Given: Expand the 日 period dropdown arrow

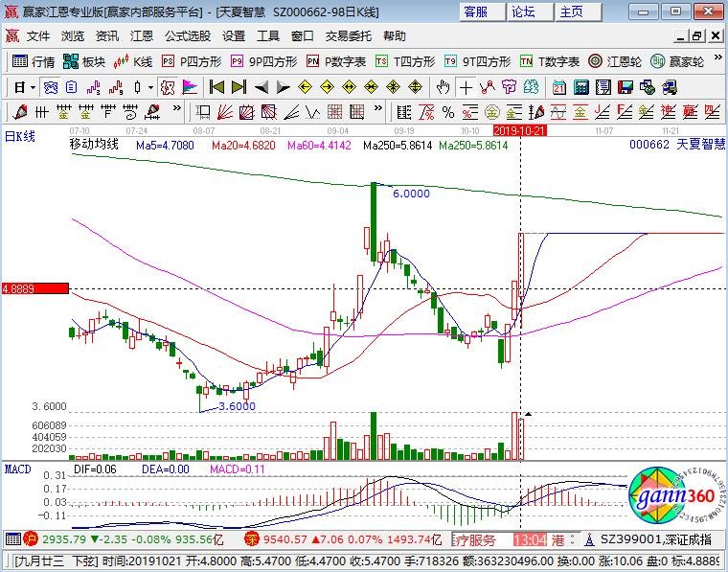Looking at the screenshot, I should coord(33,87).
